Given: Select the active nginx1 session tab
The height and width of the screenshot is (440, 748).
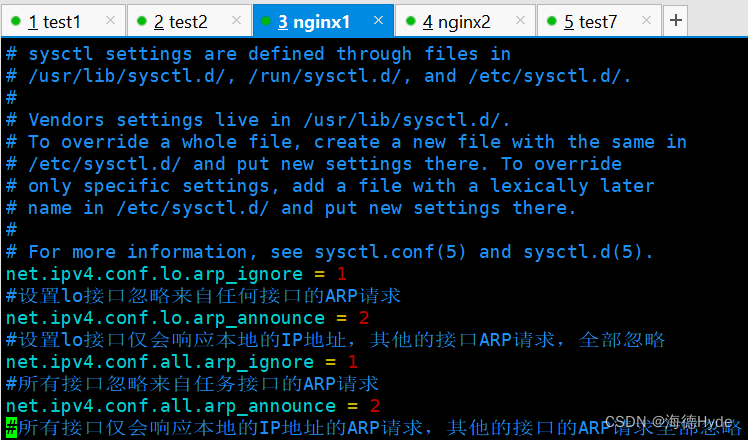Looking at the screenshot, I should (x=314, y=21).
